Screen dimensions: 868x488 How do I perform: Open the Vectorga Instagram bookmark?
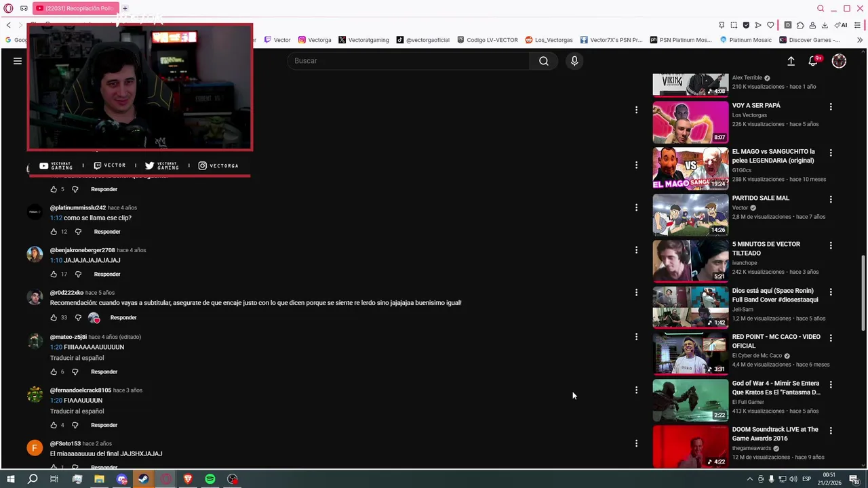click(315, 40)
